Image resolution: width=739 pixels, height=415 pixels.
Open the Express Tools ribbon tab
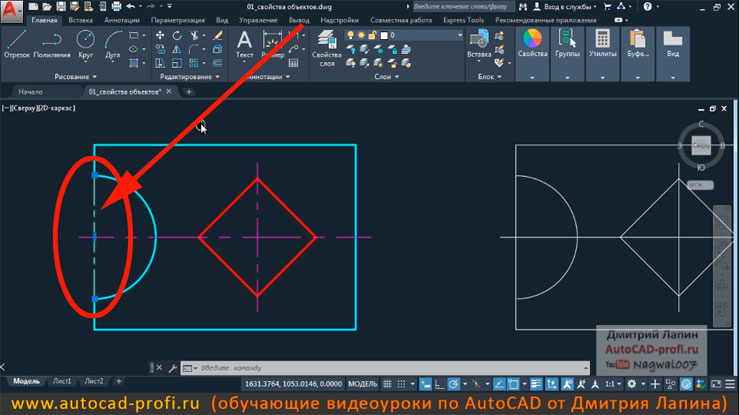pos(463,20)
